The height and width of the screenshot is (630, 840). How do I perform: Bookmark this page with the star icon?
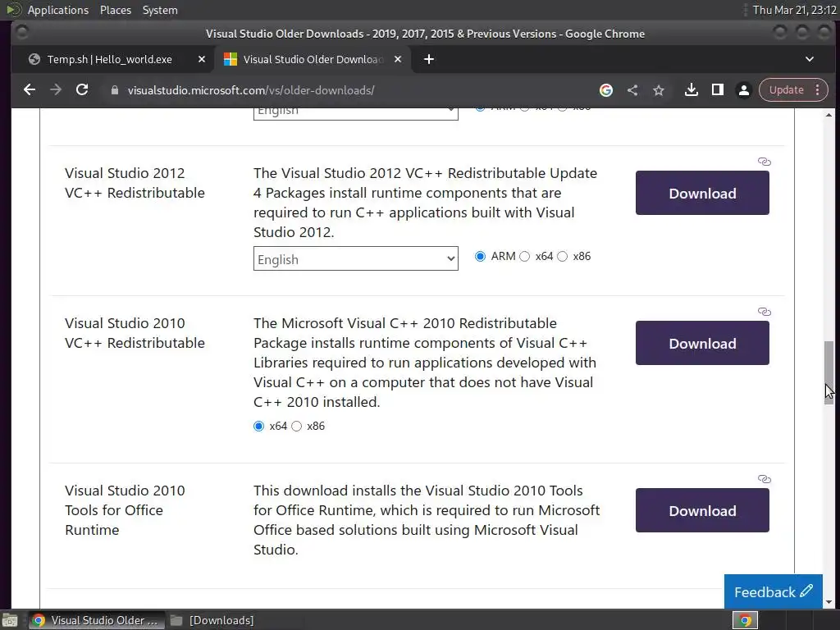point(659,90)
